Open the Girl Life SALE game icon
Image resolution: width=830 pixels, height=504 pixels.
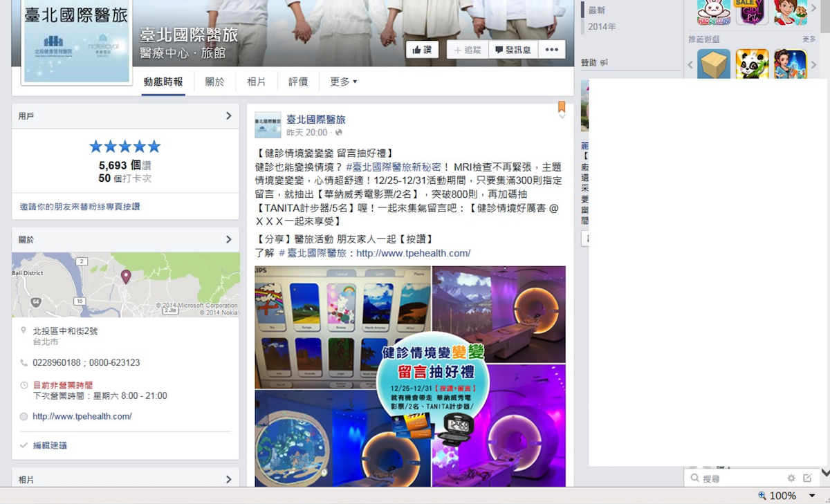click(752, 12)
